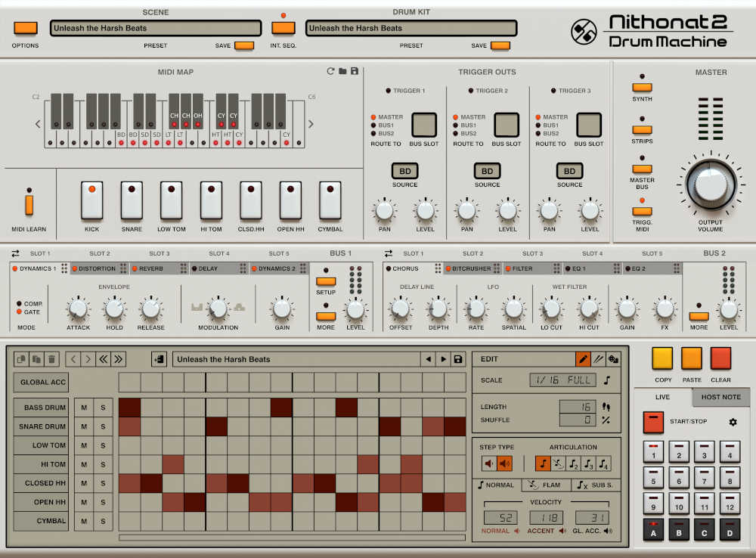Trigger the Kick drum pad
This screenshot has width=756, height=558.
[91, 200]
